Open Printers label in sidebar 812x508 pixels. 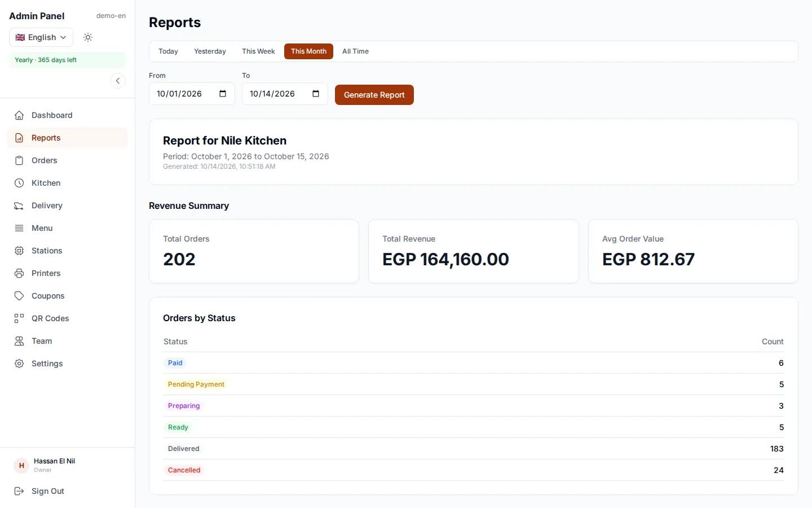[x=46, y=273]
